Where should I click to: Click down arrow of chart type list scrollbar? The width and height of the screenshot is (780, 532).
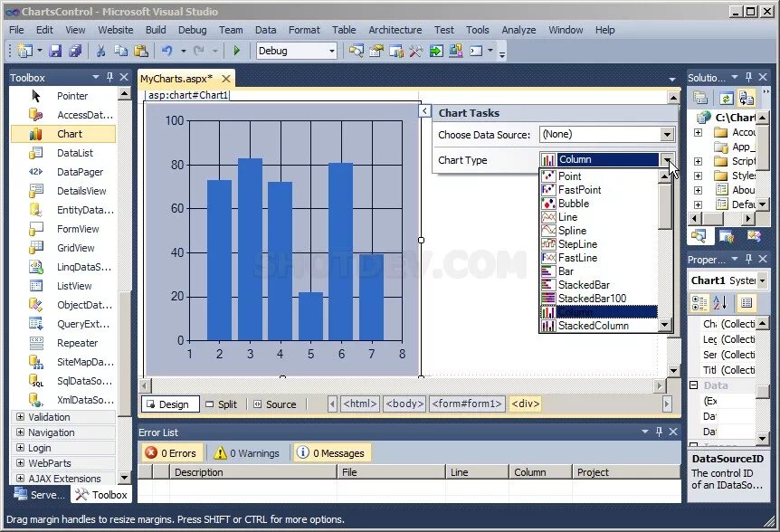(664, 325)
